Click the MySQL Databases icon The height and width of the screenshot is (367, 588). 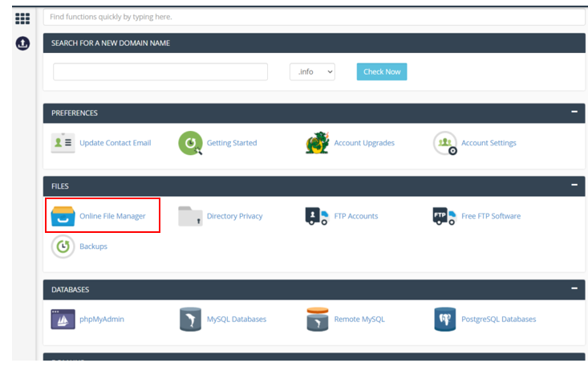click(x=190, y=319)
